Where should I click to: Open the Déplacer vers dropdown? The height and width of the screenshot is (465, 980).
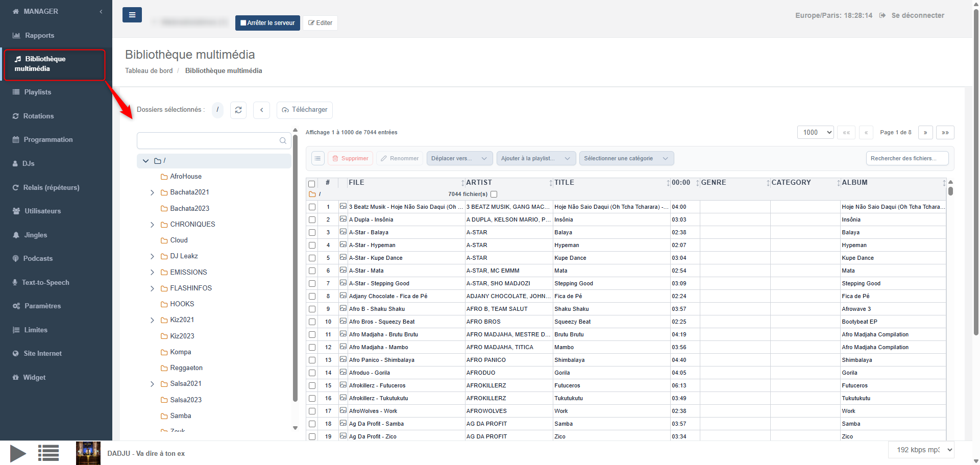click(459, 158)
